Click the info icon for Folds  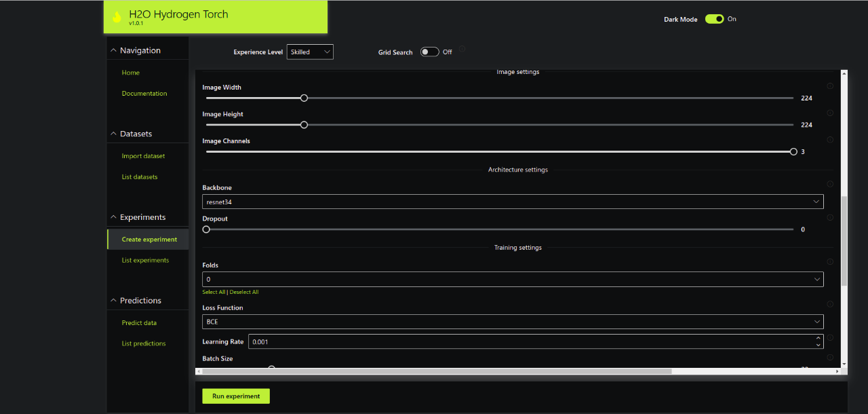pos(830,262)
